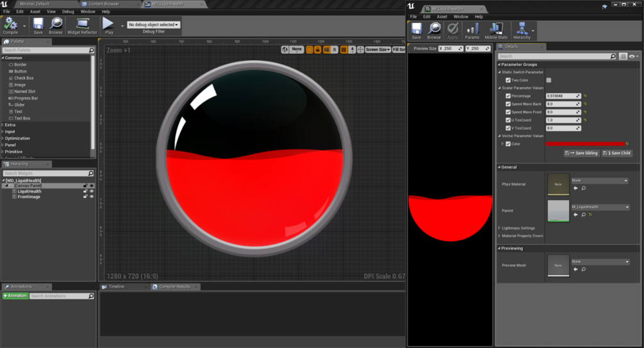Open the Asset menu in the widget editor
Viewport: 644px width, 348px height.
point(35,12)
